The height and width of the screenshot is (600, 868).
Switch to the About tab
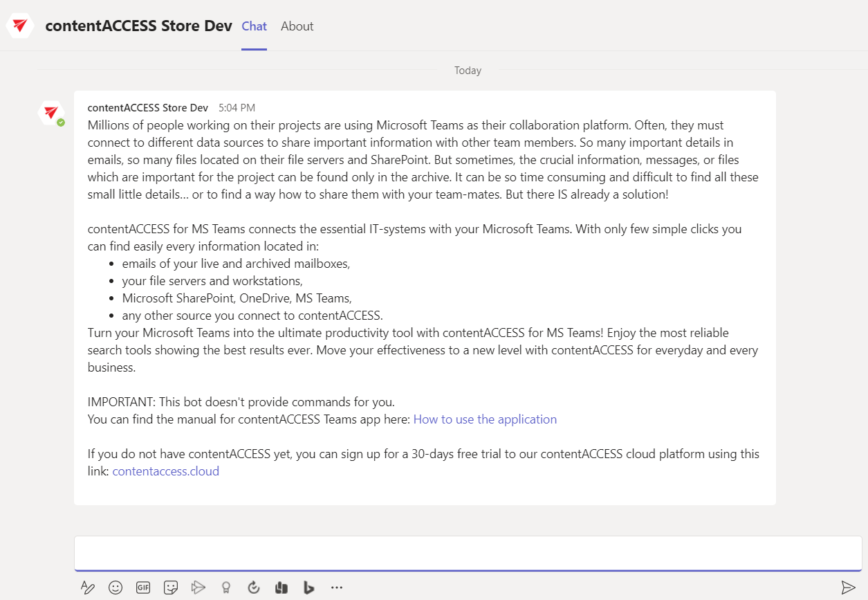pos(297,26)
